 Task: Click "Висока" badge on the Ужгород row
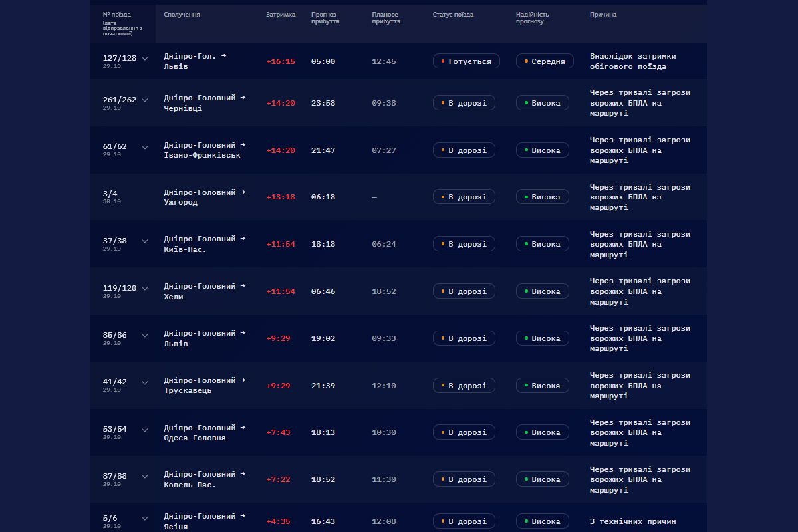click(542, 197)
